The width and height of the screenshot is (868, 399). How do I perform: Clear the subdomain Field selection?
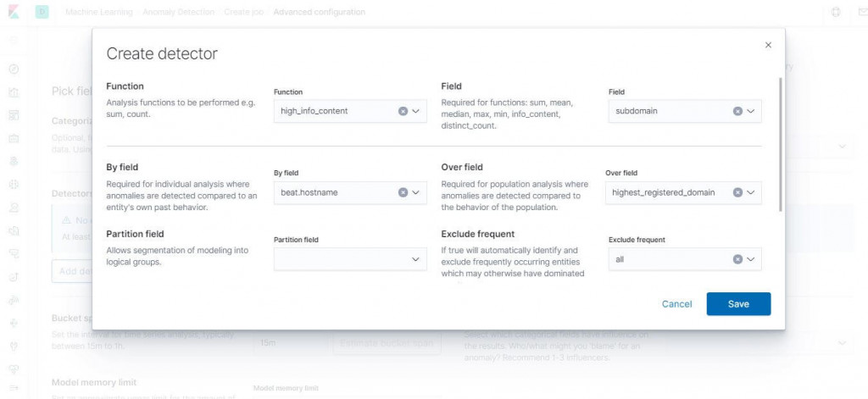click(737, 111)
